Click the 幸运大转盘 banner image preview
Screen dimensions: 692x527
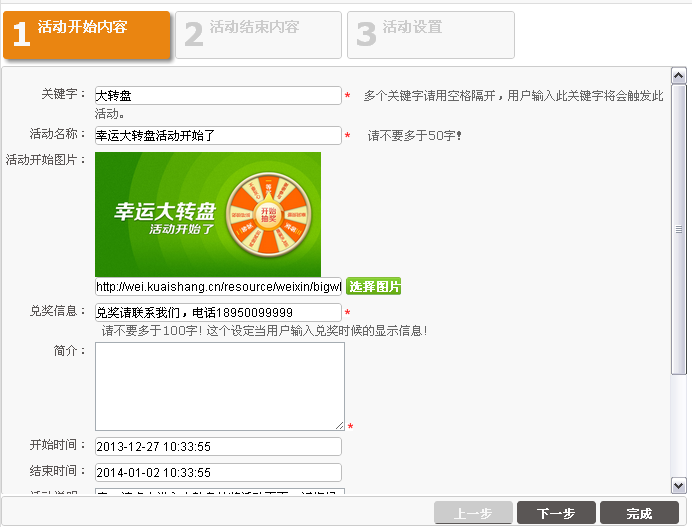(x=208, y=214)
